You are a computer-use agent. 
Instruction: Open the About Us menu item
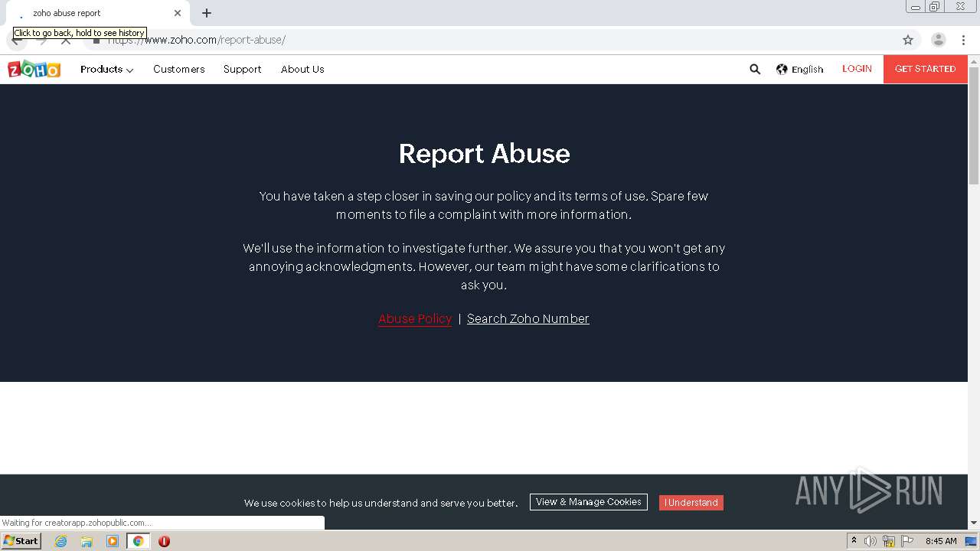click(x=302, y=69)
